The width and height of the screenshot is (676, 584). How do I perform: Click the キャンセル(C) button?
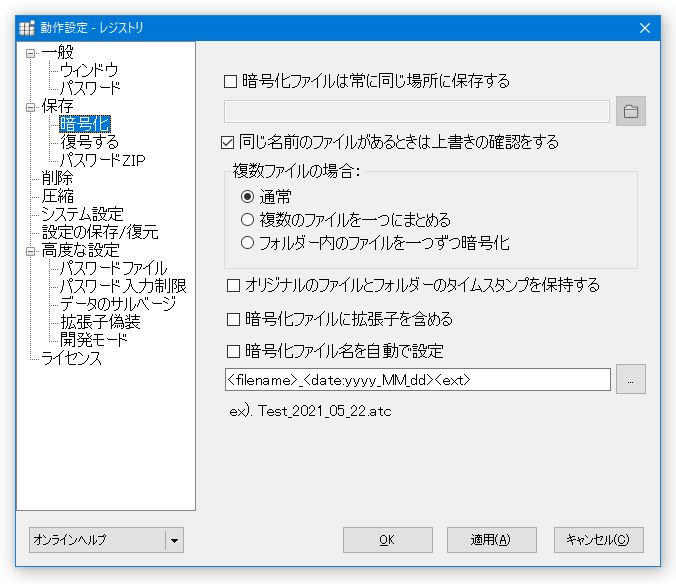coord(598,540)
